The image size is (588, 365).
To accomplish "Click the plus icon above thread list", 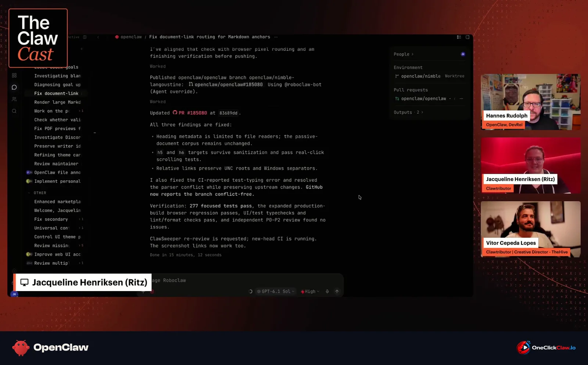I will click(82, 49).
